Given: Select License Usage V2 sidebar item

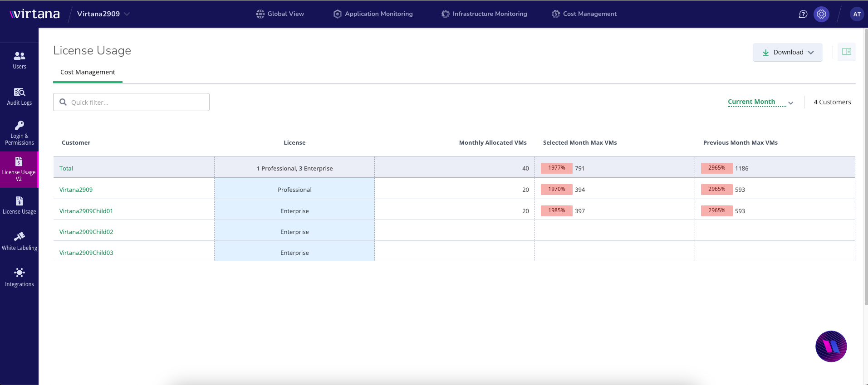Looking at the screenshot, I should point(19,169).
